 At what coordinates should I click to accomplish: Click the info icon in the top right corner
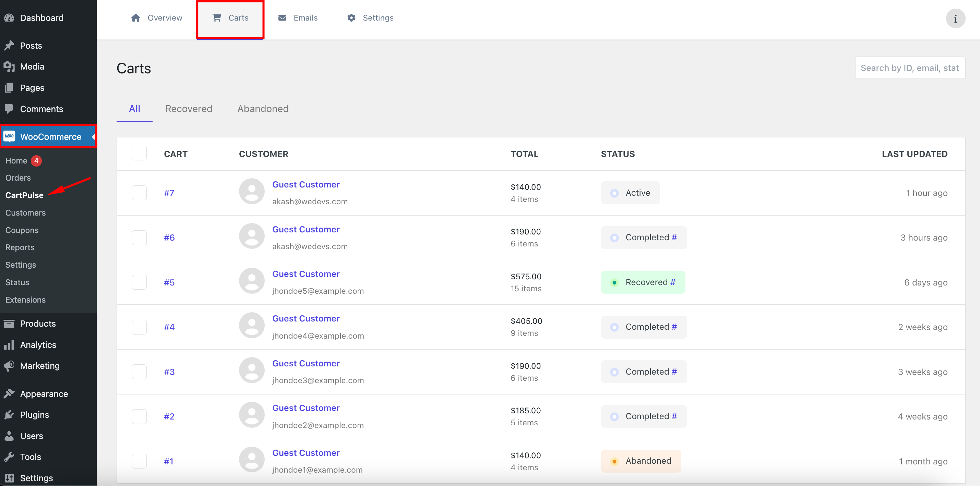click(955, 18)
